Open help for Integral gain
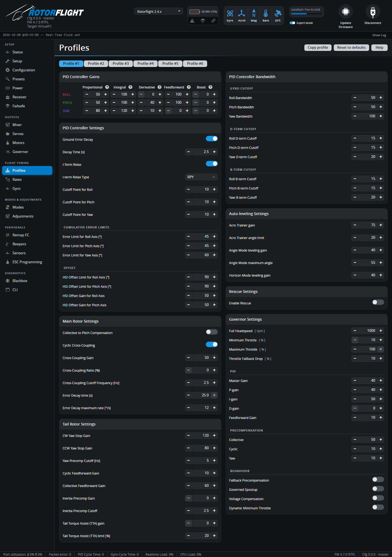The image size is (392, 557). (x=130, y=87)
